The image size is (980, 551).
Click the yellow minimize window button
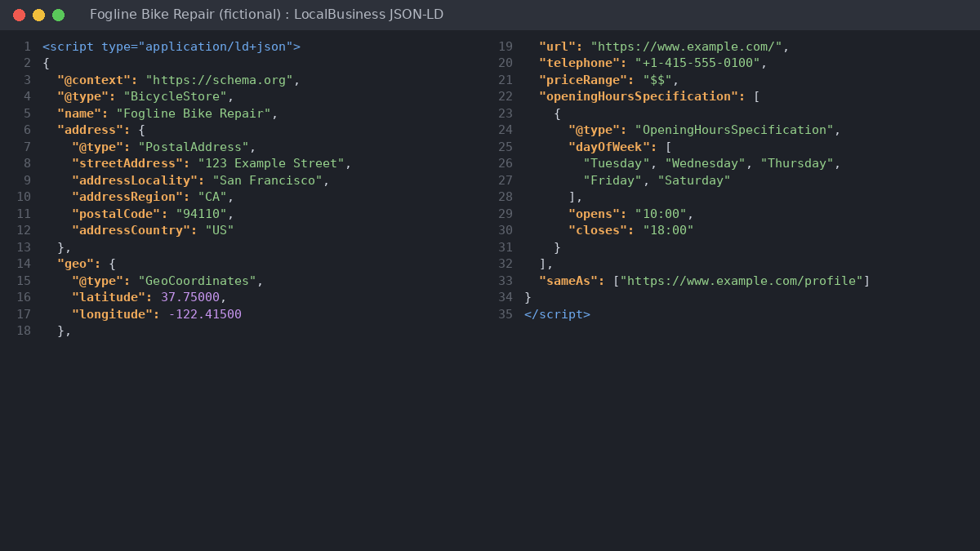(x=38, y=15)
